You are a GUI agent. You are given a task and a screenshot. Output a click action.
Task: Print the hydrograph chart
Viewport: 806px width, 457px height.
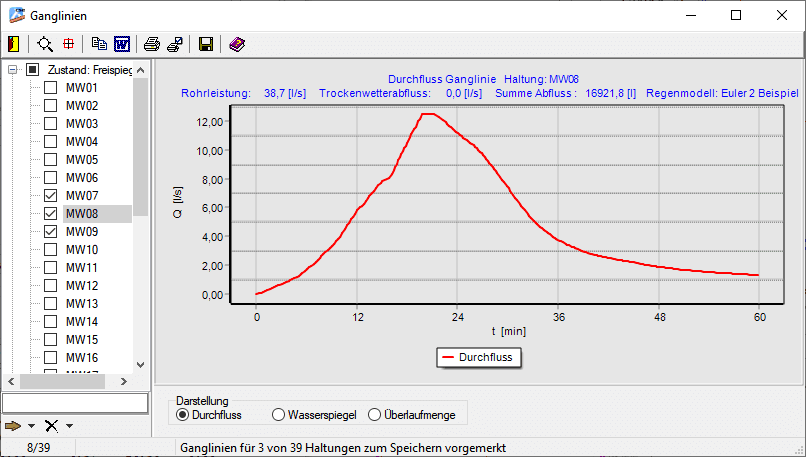pos(151,44)
